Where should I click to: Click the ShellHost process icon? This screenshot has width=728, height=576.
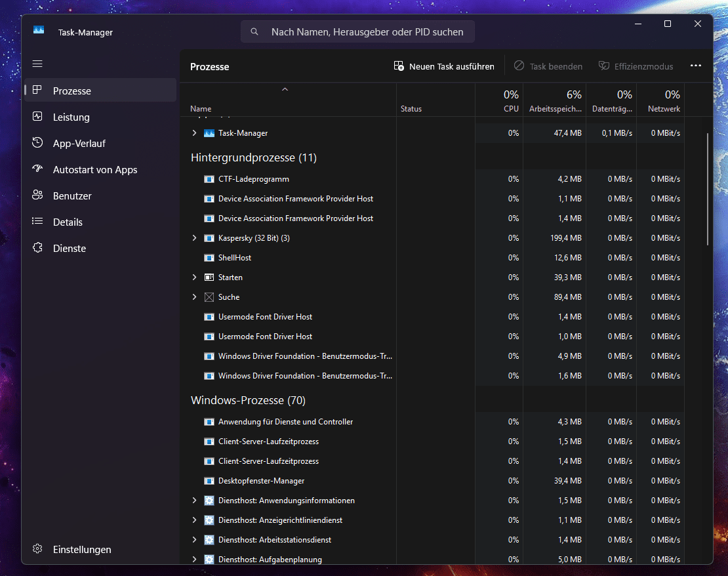[x=209, y=258]
